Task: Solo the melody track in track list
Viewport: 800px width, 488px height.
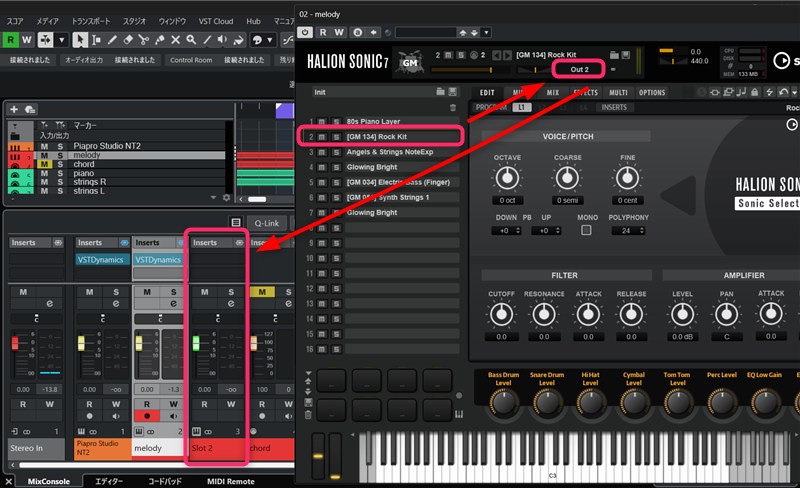Action: coord(60,155)
